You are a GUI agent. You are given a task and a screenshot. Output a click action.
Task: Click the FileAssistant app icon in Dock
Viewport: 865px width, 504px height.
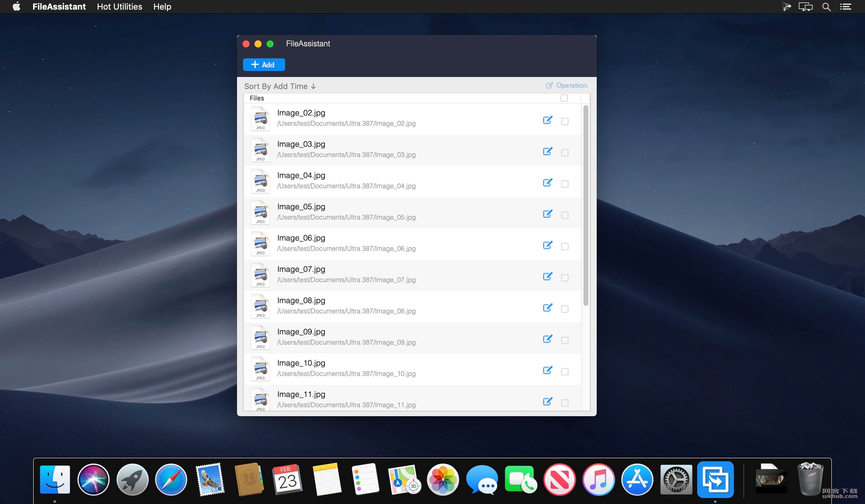coord(715,479)
